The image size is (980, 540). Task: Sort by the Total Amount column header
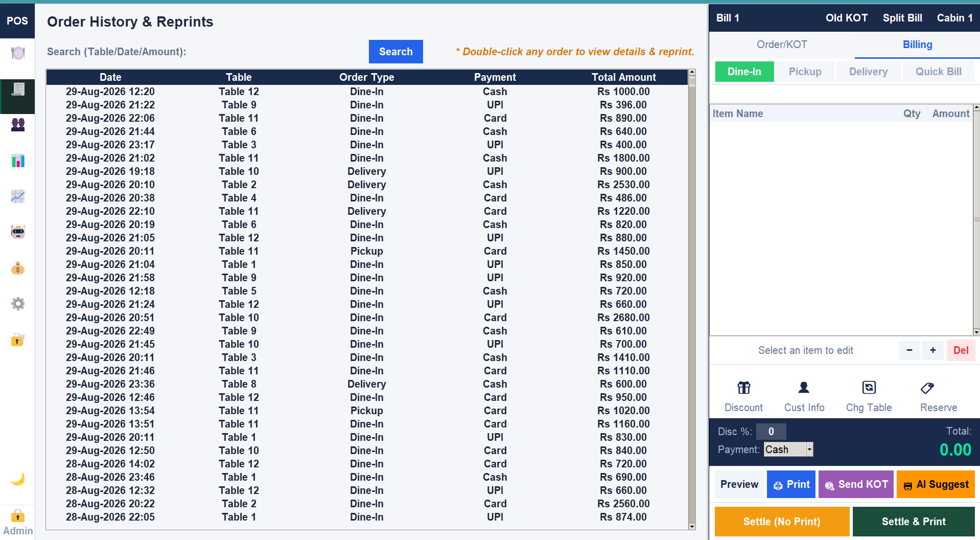point(623,77)
